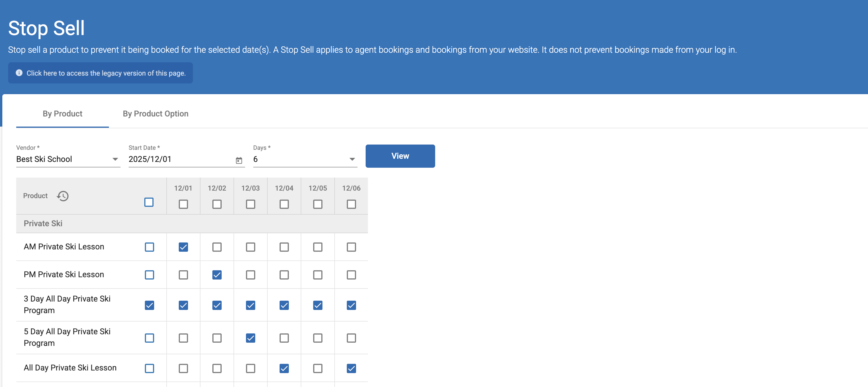Switch to By Product Option tab
Viewport: 868px width, 387px height.
tap(155, 114)
